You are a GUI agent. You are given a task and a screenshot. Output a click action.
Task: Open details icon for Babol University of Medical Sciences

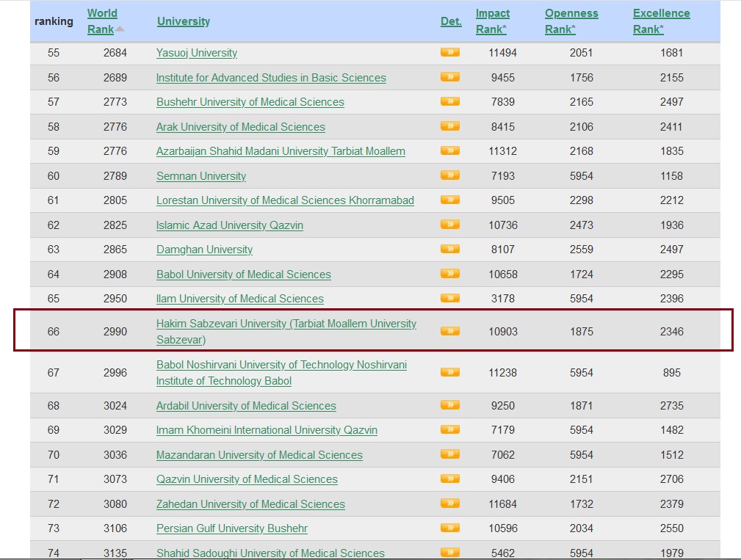coord(450,273)
